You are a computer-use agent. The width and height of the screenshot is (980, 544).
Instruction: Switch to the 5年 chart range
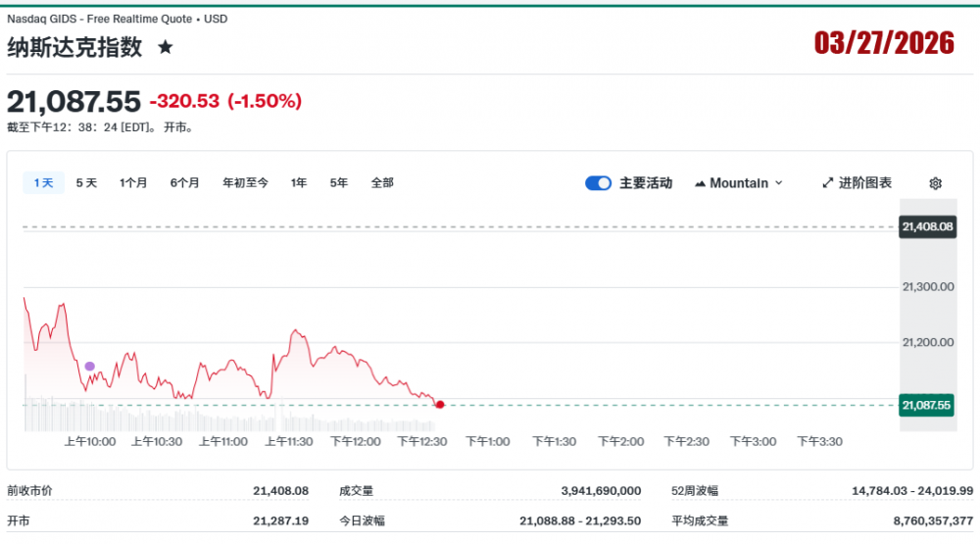339,182
